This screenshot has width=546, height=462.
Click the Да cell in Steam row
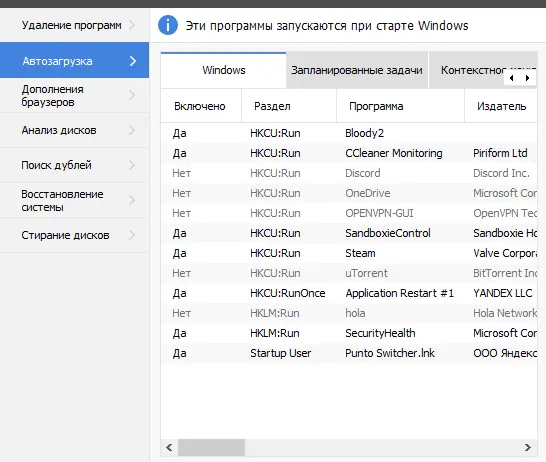180,253
